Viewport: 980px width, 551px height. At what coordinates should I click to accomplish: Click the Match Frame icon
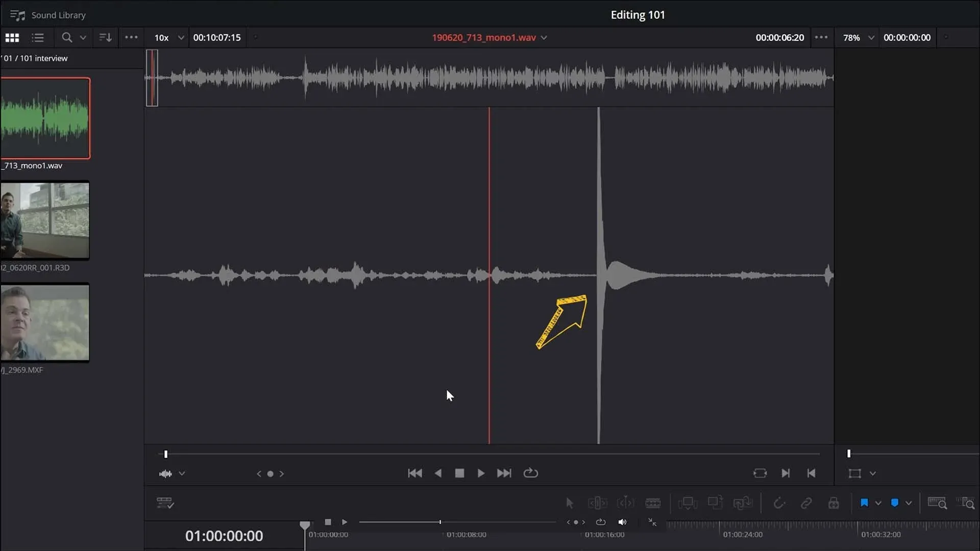tap(760, 473)
